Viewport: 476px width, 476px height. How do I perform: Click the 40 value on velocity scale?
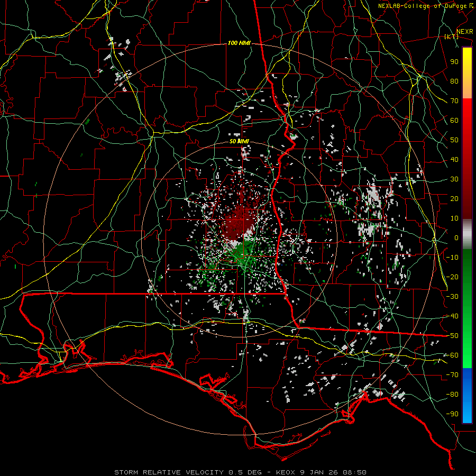coord(454,159)
